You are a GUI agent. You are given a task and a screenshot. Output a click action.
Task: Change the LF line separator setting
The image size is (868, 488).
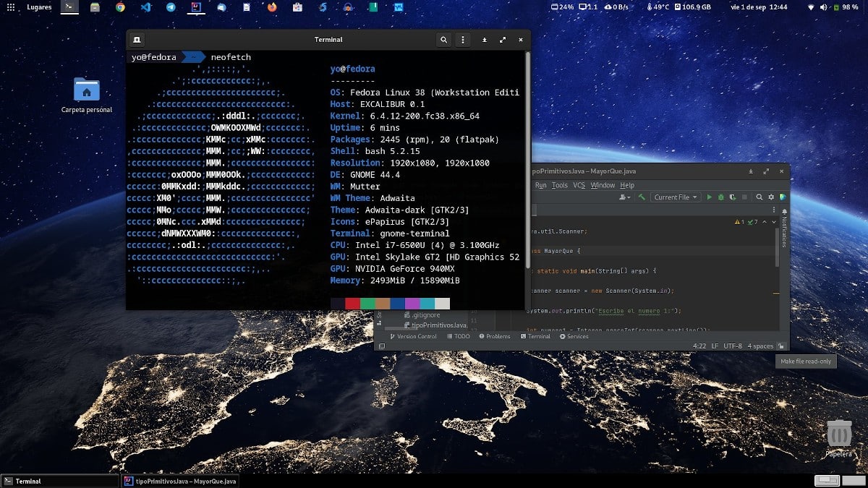(x=715, y=346)
